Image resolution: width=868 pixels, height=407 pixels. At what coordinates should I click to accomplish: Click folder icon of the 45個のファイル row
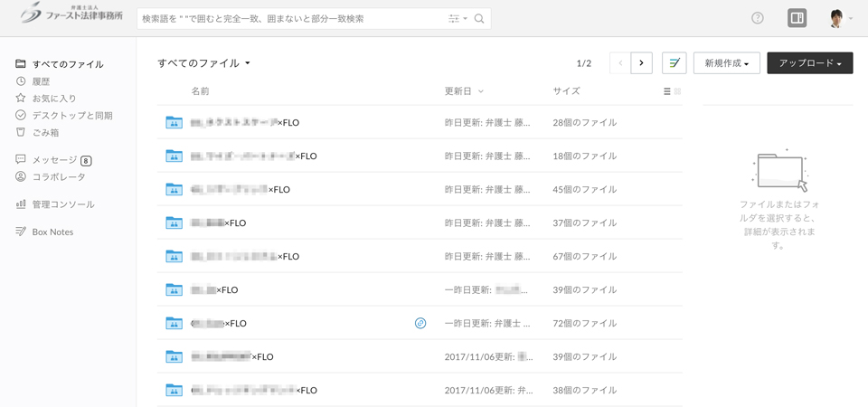pos(174,189)
